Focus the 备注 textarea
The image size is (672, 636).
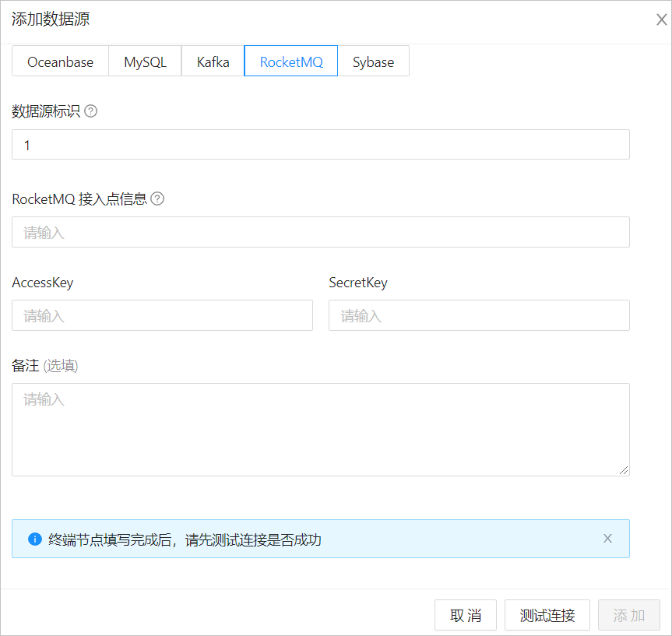[321, 430]
